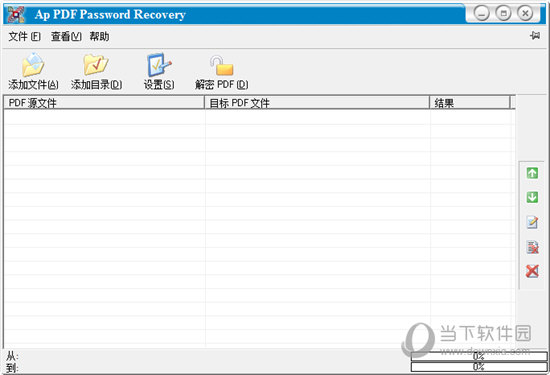
Task: Open the 查看(V) menu
Action: coord(66,36)
